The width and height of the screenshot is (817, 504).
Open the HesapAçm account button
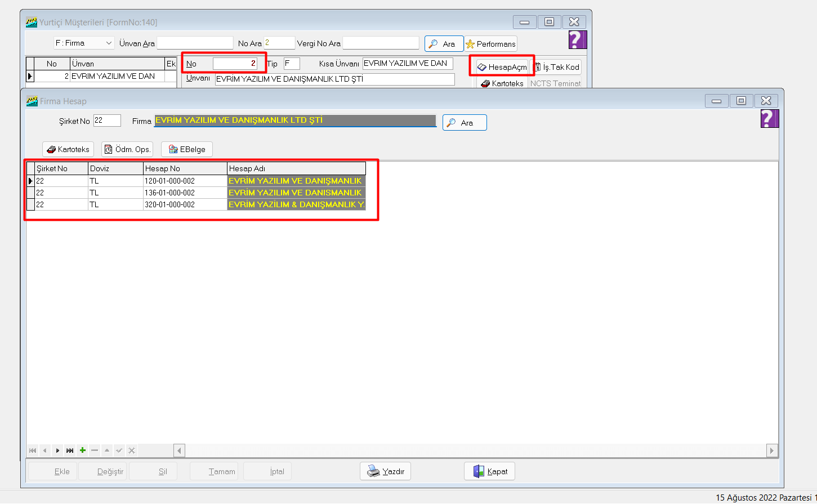coord(502,67)
